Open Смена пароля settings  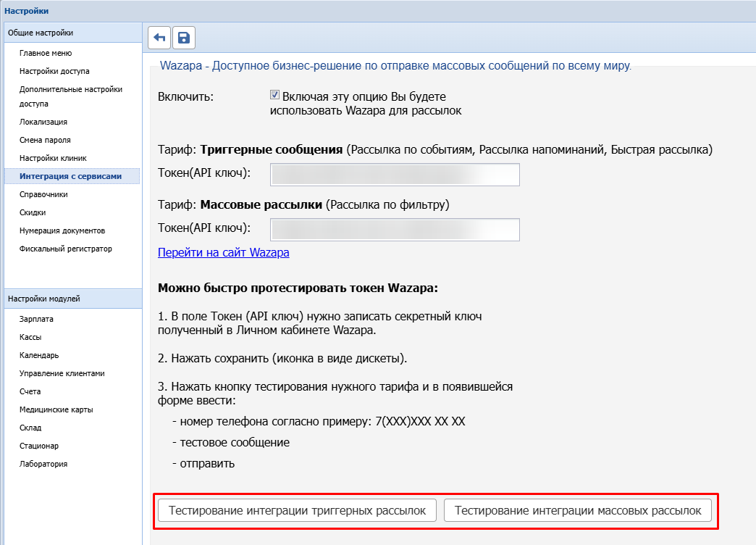[x=45, y=140]
